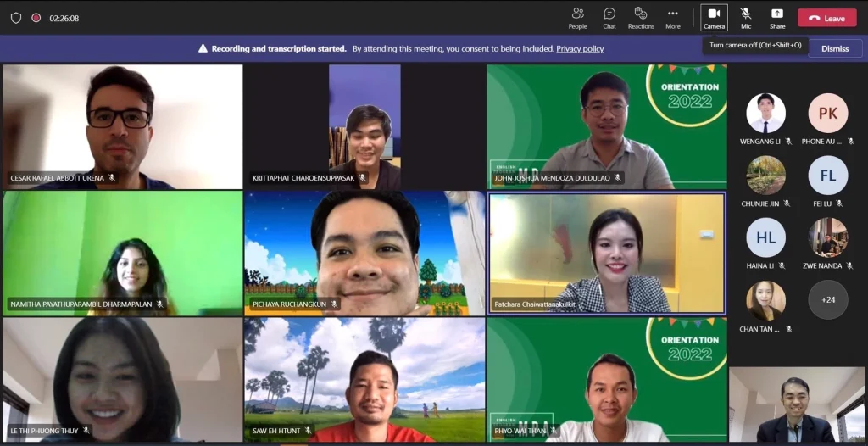Select Patchara Chaiwattanakulkit's highlighted video tile

(x=607, y=253)
